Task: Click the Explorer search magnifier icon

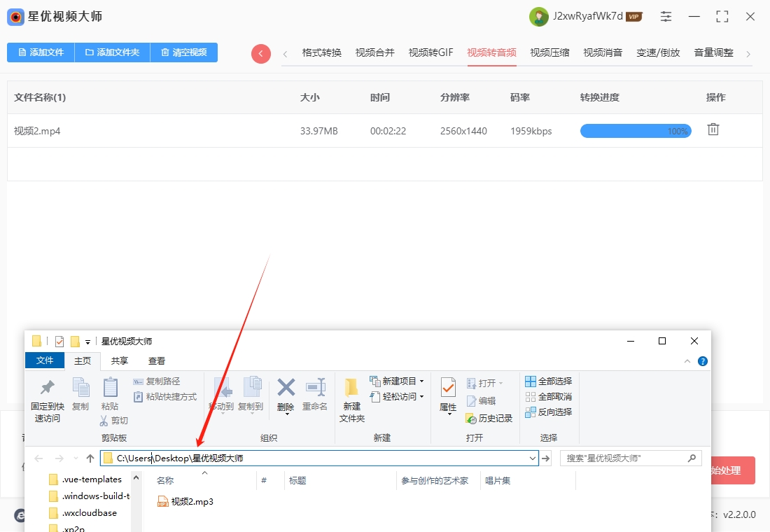Action: tap(692, 458)
